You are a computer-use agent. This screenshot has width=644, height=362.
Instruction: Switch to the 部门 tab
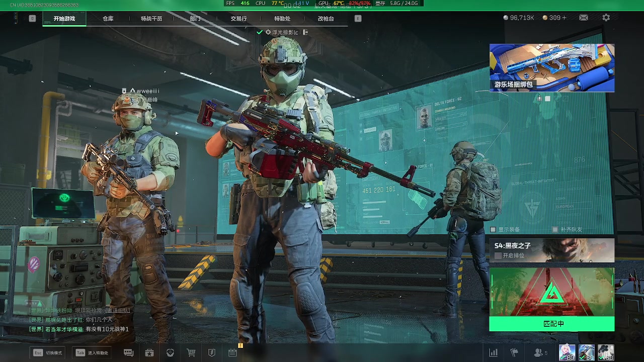coord(195,19)
